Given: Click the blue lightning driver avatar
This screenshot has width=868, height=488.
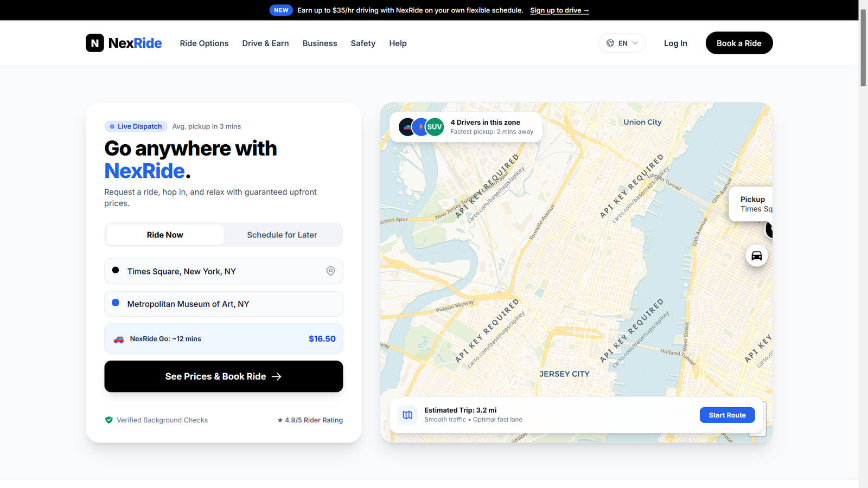Looking at the screenshot, I should tap(420, 127).
